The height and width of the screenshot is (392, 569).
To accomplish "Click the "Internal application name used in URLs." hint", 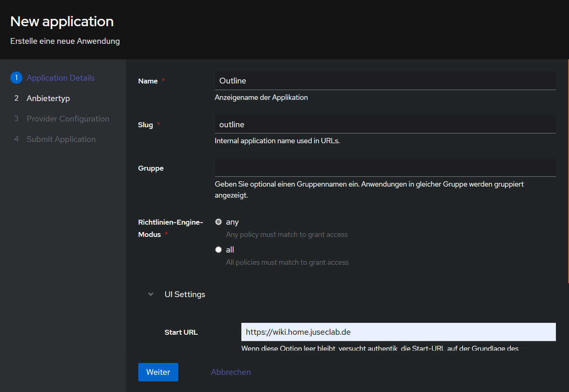I will [x=277, y=141].
